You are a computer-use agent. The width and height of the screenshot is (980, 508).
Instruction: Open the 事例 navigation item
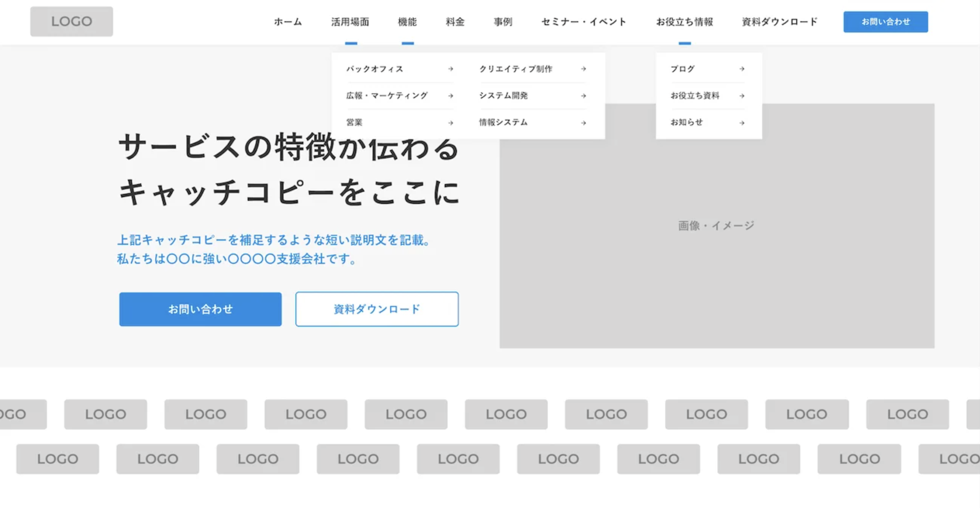tap(503, 22)
